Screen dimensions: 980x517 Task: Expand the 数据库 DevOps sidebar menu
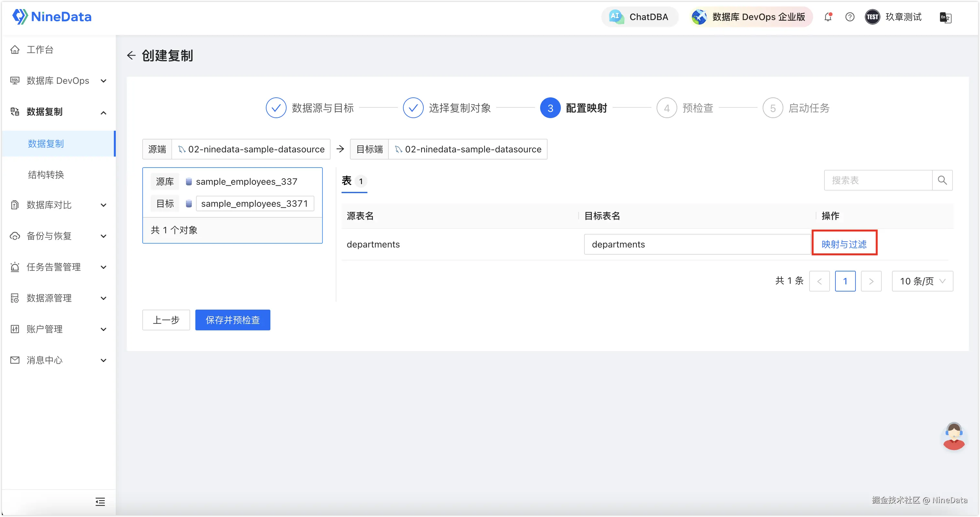(58, 81)
